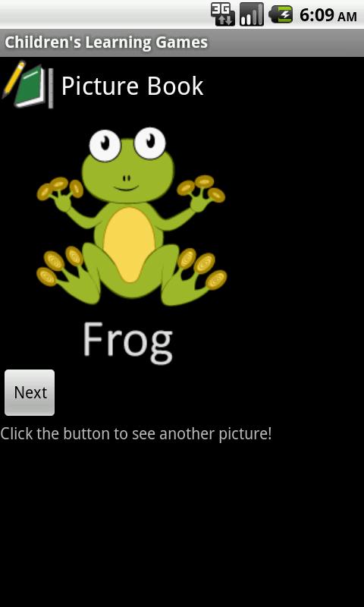Tap the yellow pencil in the header icon
364x607 pixels.
coord(14,80)
